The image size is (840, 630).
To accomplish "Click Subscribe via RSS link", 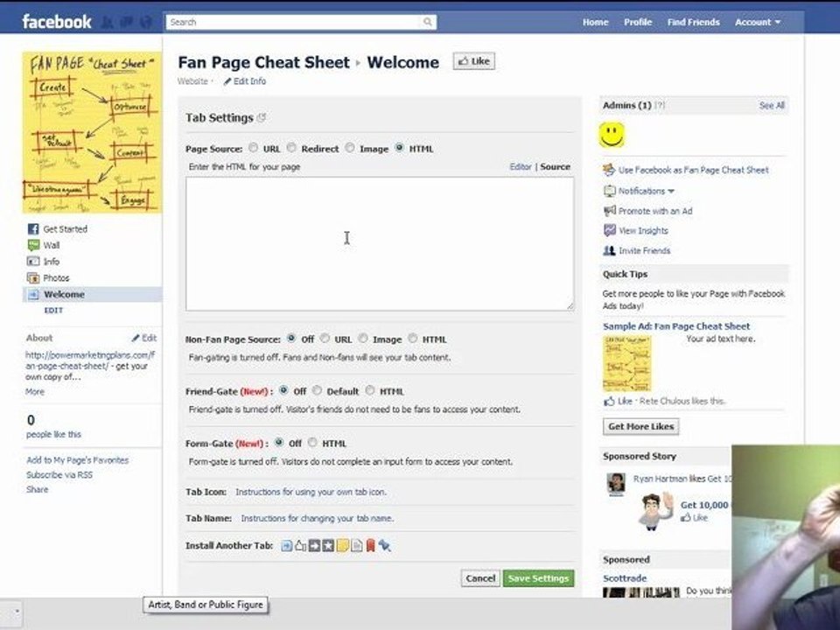I will 59,474.
